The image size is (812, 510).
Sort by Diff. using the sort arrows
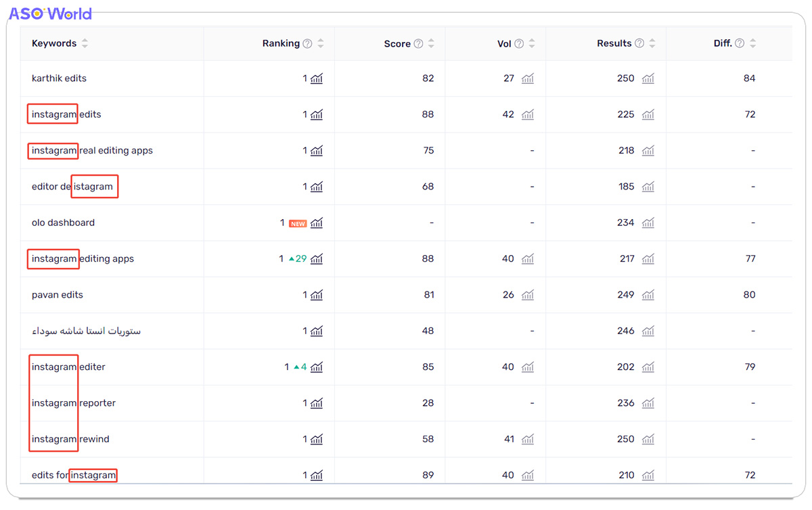point(752,43)
